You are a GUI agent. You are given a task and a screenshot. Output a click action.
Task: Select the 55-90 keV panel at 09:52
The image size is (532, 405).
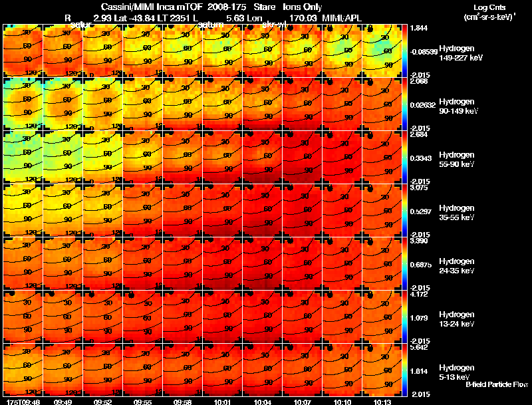tap(103, 158)
